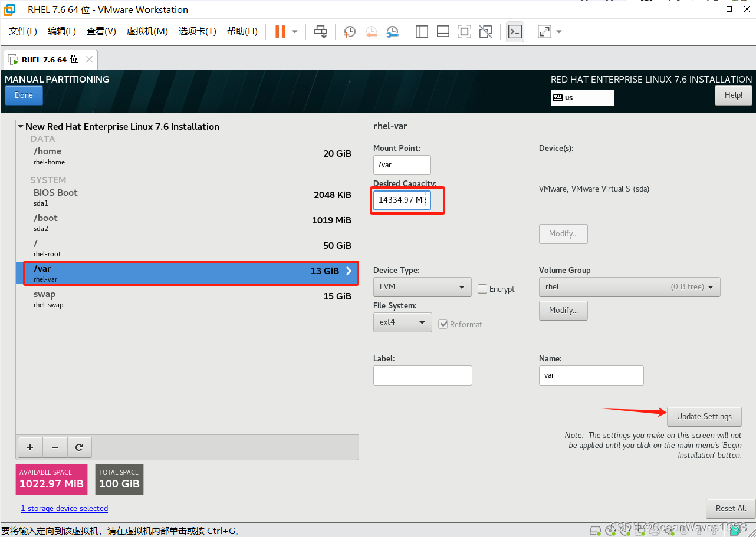Maximize the VMware Workstation window
The width and height of the screenshot is (756, 537).
729,9
